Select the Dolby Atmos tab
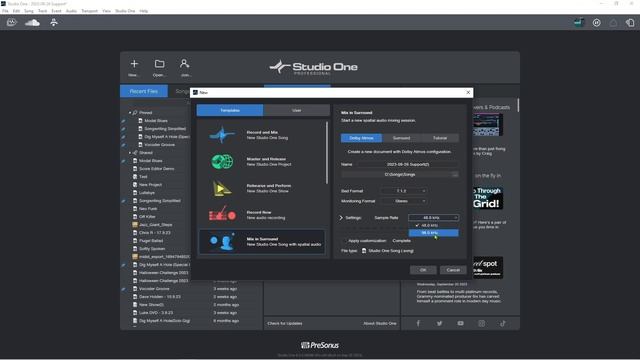 click(361, 138)
